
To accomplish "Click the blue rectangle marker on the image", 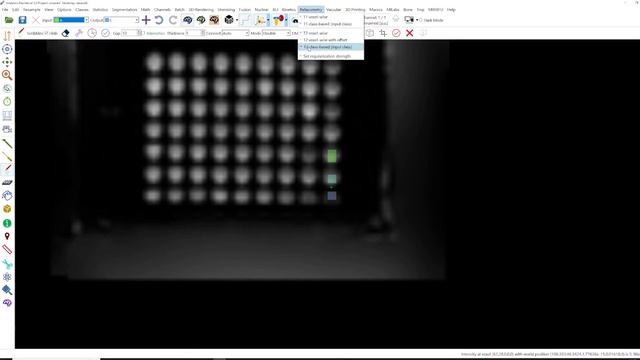I will (332, 196).
